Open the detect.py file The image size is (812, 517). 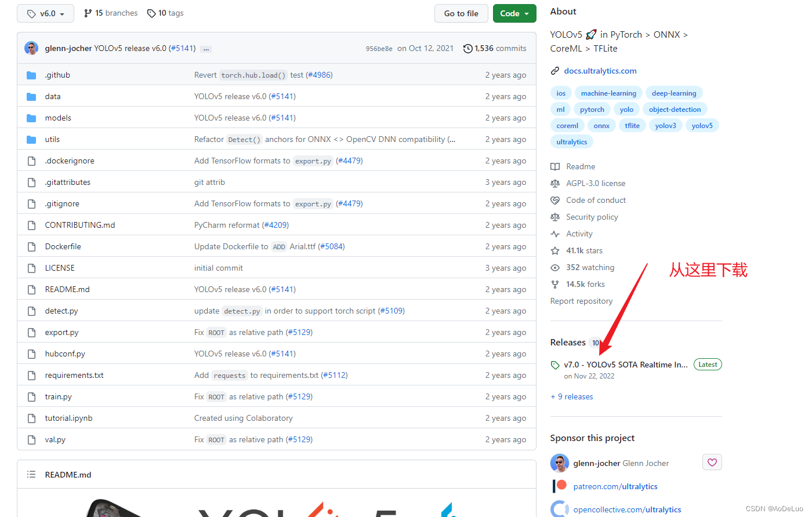tap(61, 311)
